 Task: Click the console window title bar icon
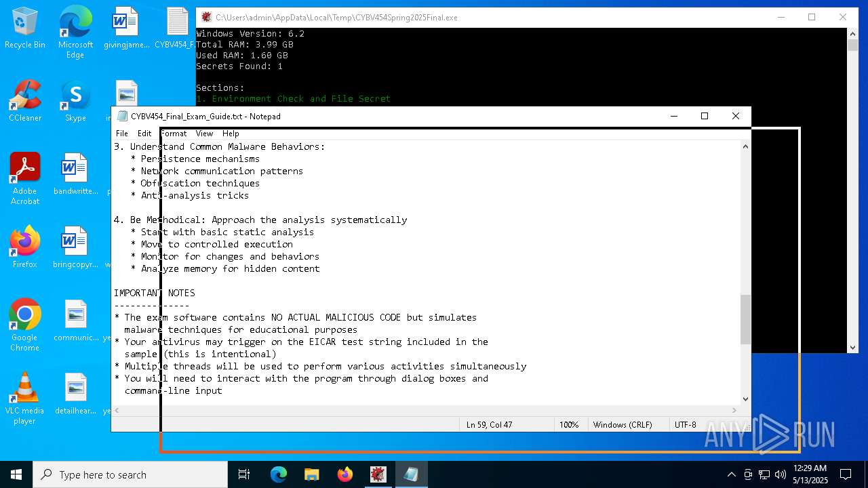coord(206,17)
